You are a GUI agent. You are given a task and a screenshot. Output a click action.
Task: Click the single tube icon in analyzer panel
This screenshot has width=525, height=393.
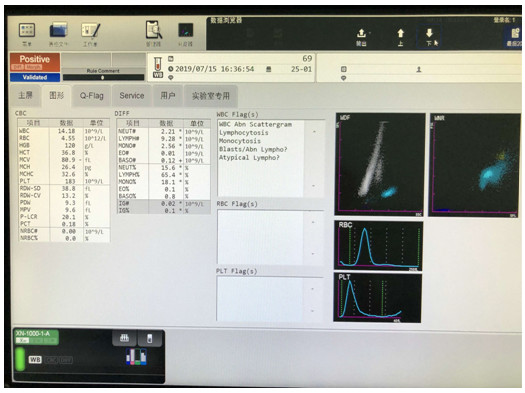(149, 338)
